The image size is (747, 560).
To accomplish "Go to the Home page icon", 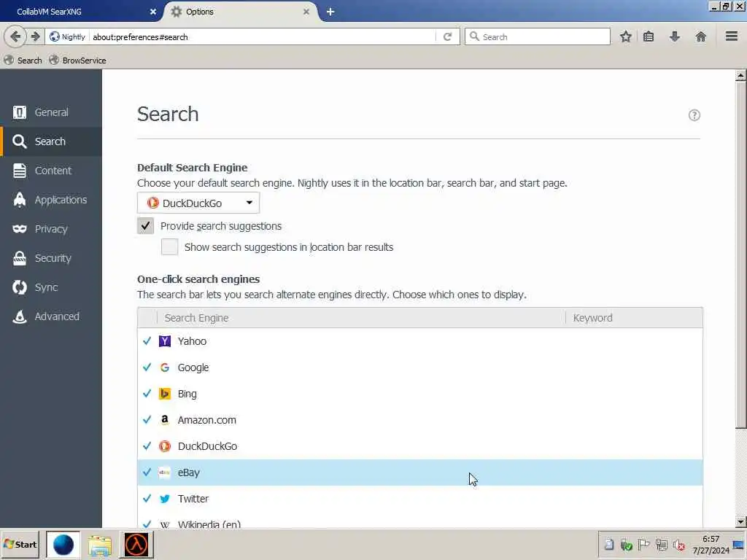I will 701,36.
